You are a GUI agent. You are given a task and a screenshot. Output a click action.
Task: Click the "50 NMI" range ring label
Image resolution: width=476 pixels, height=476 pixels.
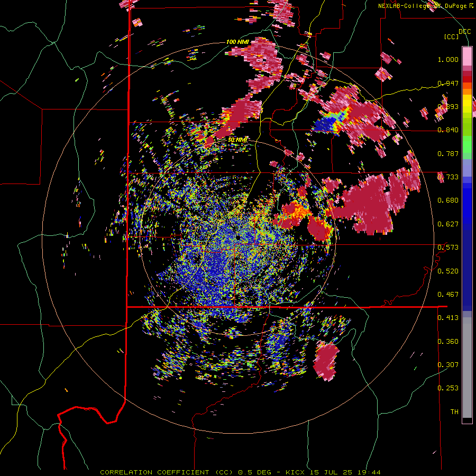(237, 140)
